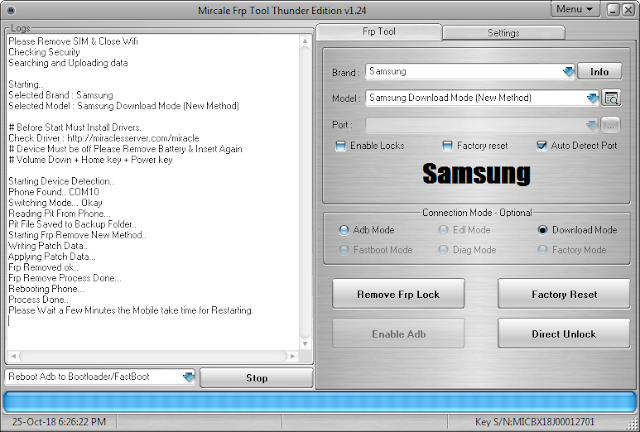
Task: Select Fastboot Mode radio button
Action: (x=344, y=249)
